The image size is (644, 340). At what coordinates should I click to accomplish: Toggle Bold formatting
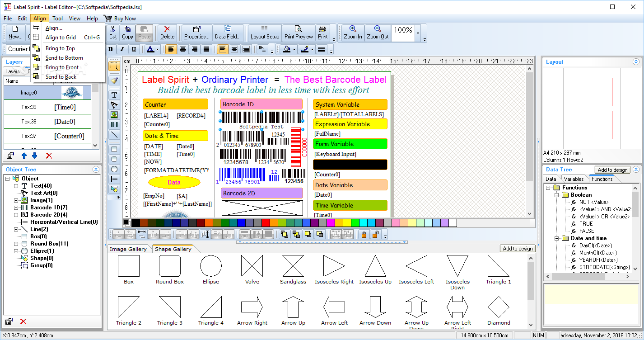(110, 49)
